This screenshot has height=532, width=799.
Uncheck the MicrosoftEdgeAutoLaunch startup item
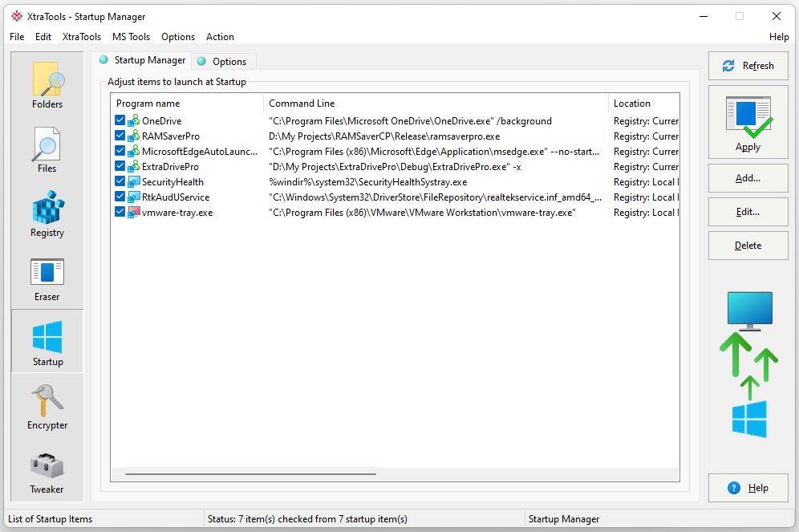(x=120, y=151)
